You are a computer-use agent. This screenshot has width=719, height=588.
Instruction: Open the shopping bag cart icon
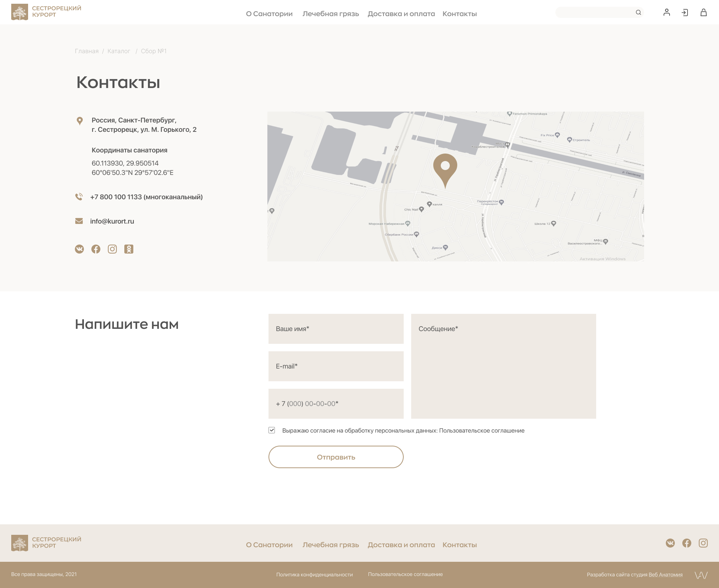[704, 13]
